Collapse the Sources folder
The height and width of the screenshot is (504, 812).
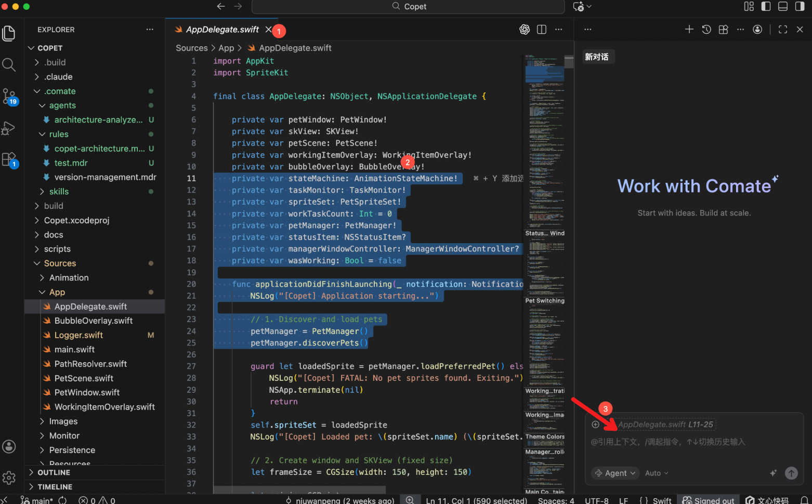[x=60, y=263]
